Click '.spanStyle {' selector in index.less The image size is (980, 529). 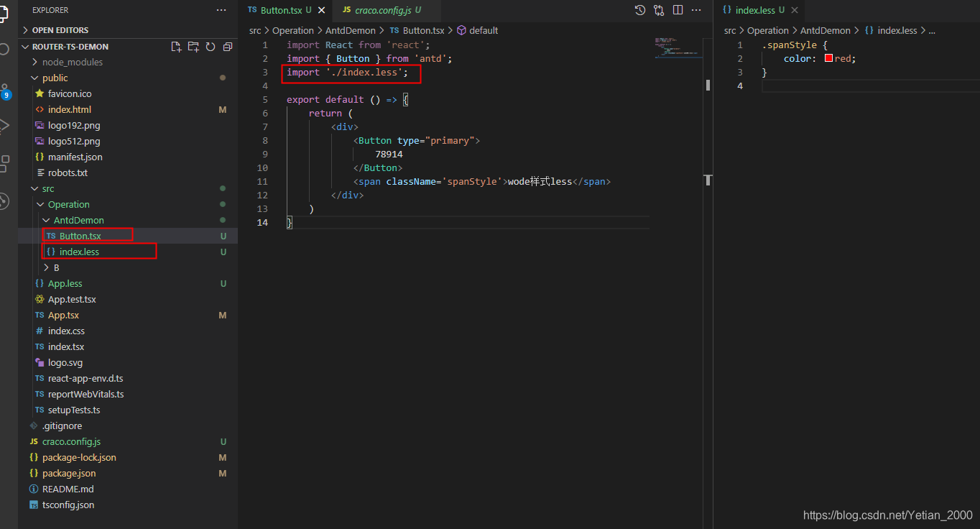(x=795, y=45)
